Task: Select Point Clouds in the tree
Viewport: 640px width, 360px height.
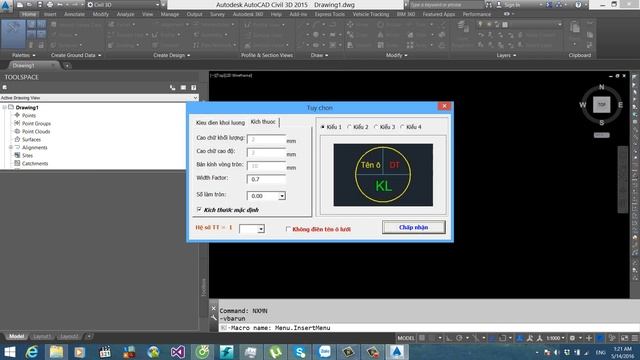Action: 36,131
